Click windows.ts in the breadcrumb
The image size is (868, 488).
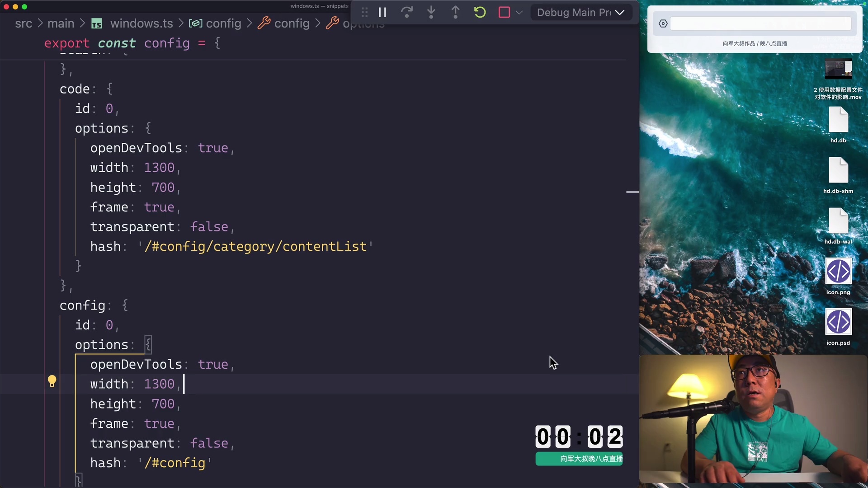pos(141,23)
